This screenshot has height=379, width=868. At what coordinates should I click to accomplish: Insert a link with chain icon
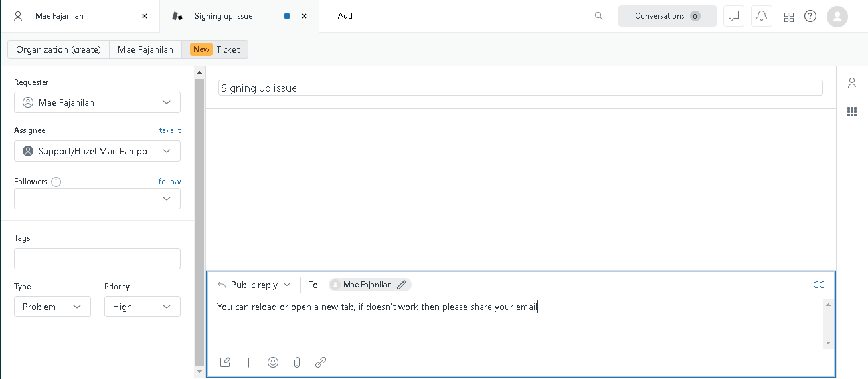coord(321,362)
